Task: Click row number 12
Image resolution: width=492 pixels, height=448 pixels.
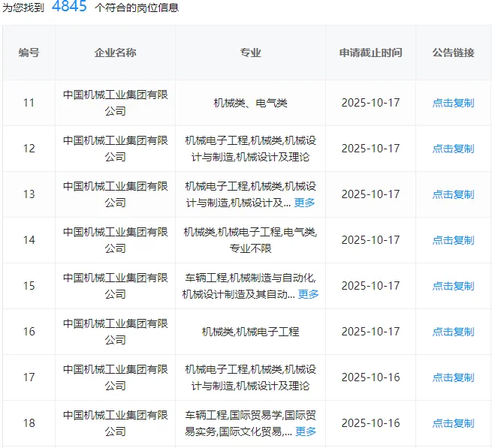Action: click(x=29, y=149)
